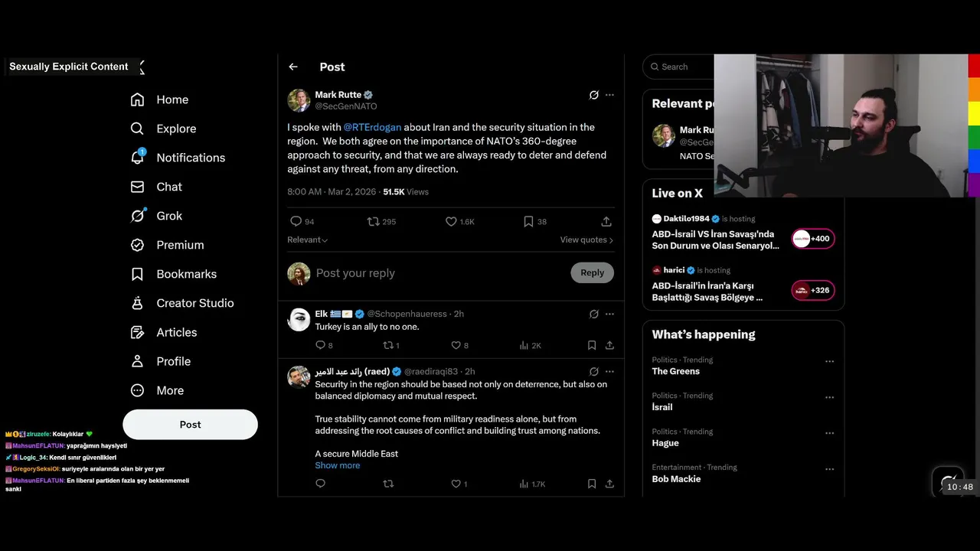
Task: Open options for The Greens trend
Action: (x=829, y=361)
